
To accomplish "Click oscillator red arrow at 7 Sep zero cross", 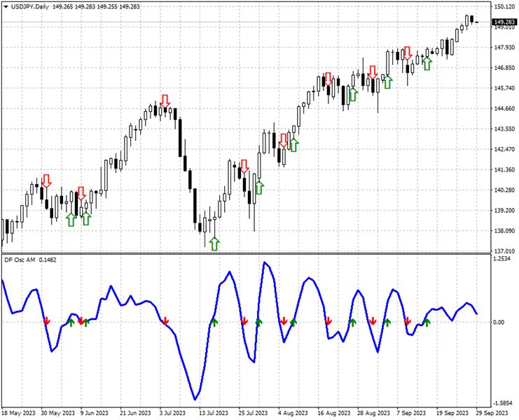I will click(x=408, y=321).
